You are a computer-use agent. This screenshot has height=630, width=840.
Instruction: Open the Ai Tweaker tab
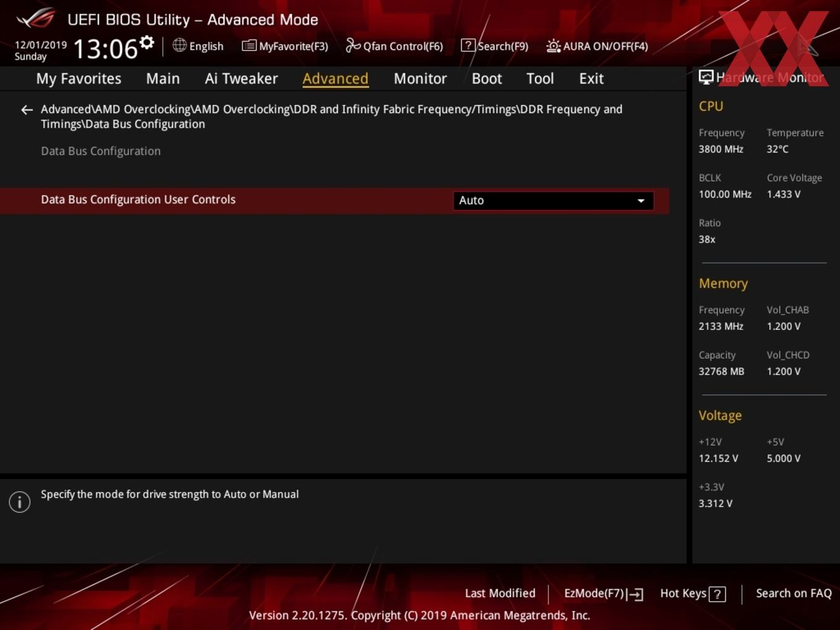click(241, 78)
